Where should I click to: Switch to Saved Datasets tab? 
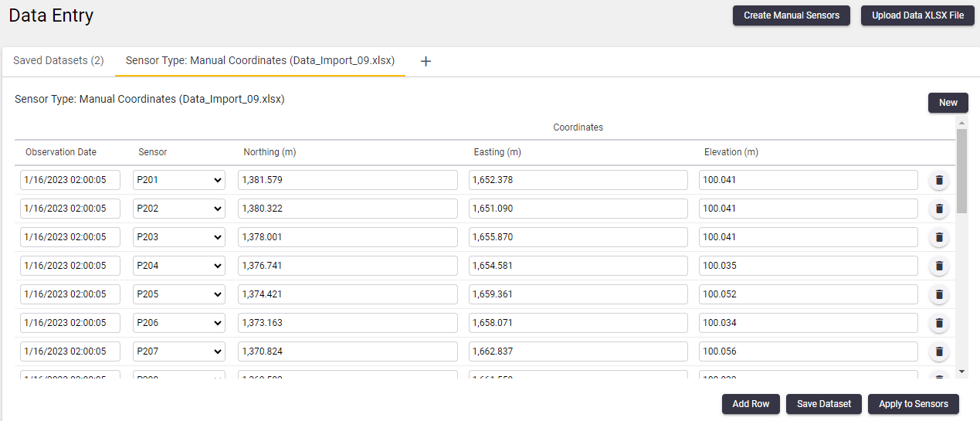point(59,61)
